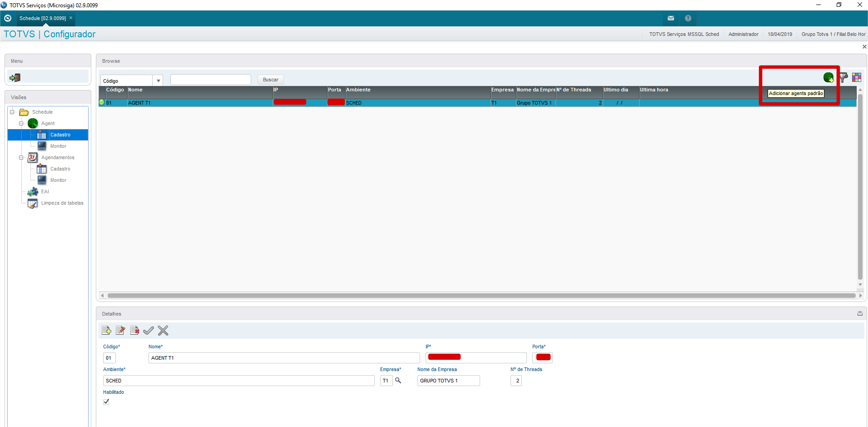The image size is (868, 427).
Task: Click the horizontal scrollbar of the browse grid
Action: (x=481, y=296)
